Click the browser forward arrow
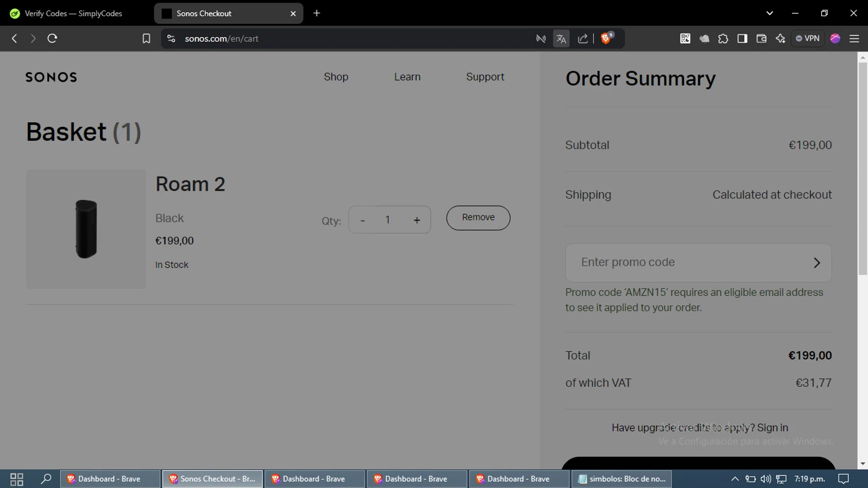This screenshot has width=868, height=488. coord(33,38)
